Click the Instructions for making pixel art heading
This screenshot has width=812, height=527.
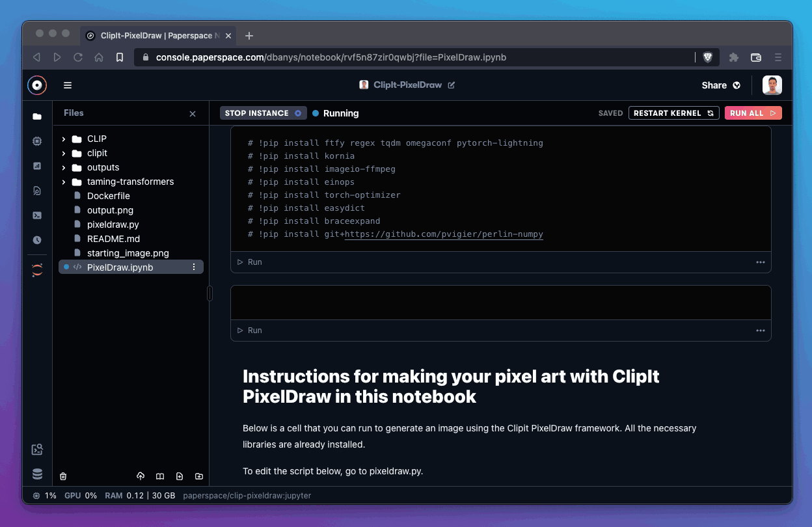pyautogui.click(x=451, y=386)
